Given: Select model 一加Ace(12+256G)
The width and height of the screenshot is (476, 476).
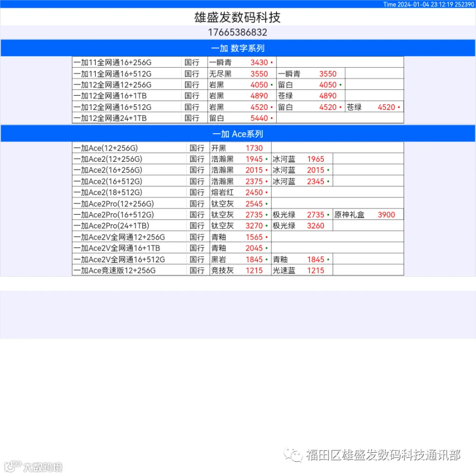Looking at the screenshot, I should point(106,148).
